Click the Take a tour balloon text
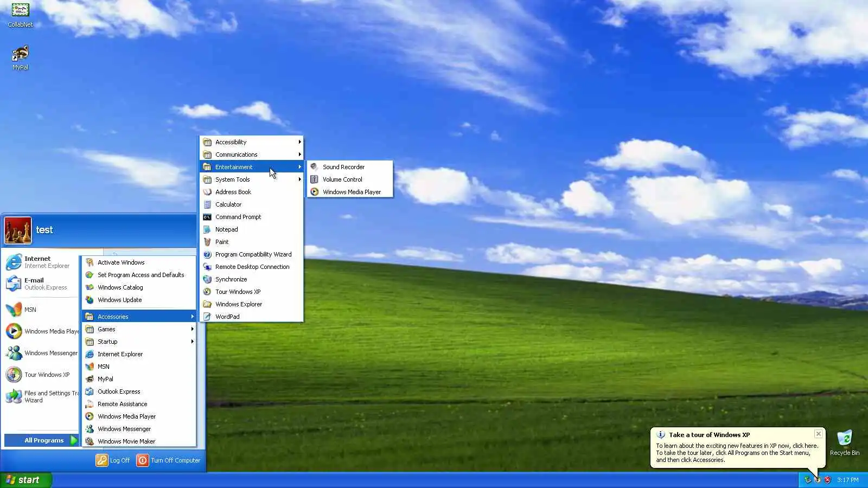 (737, 453)
